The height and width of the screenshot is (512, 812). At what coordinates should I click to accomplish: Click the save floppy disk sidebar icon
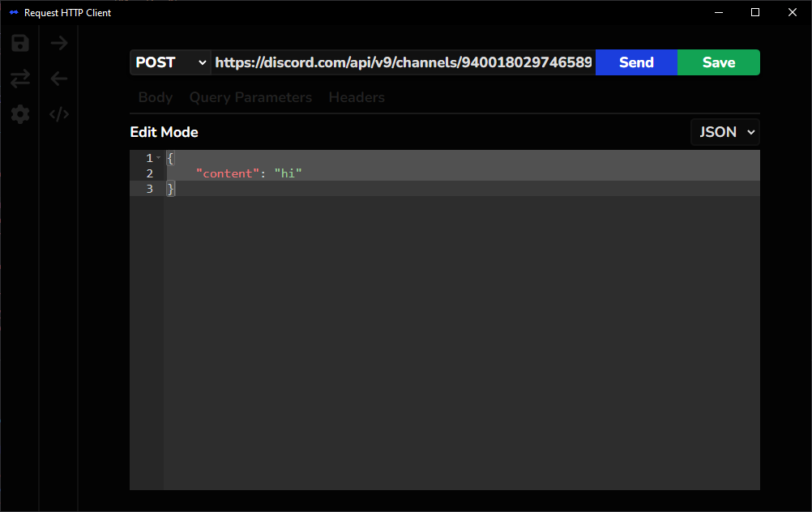(20, 43)
